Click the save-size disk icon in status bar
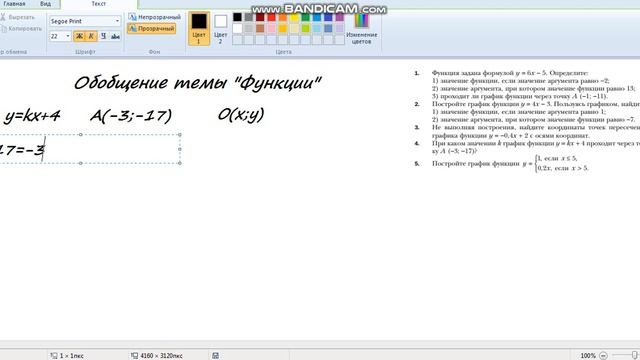The height and width of the screenshot is (360, 640). coord(216,356)
